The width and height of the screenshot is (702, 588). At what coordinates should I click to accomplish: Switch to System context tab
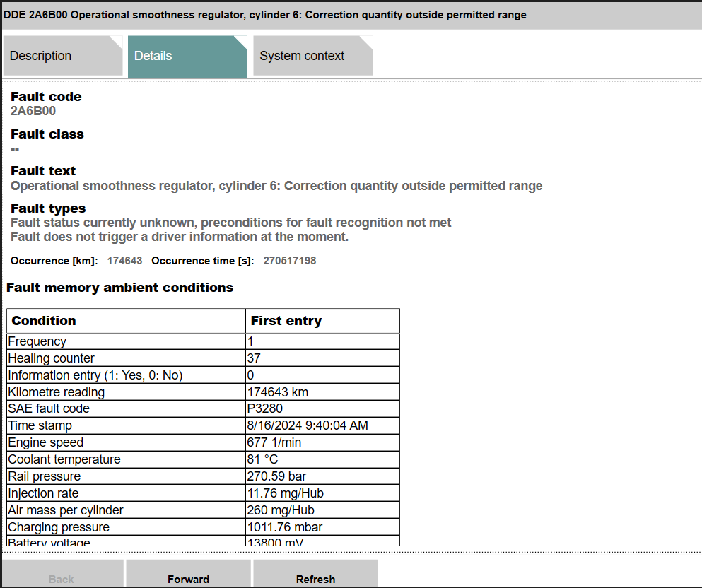click(313, 56)
